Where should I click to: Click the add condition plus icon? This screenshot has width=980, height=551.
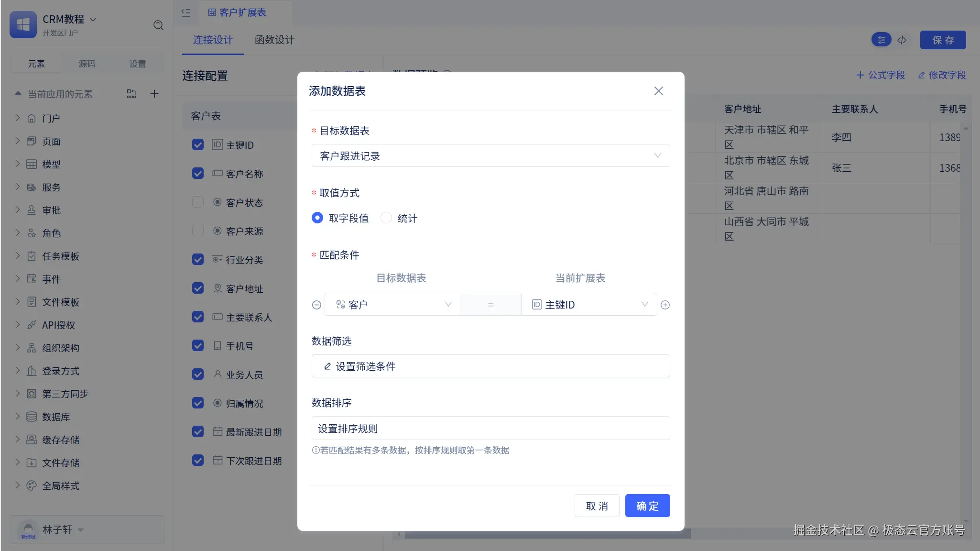pyautogui.click(x=665, y=305)
